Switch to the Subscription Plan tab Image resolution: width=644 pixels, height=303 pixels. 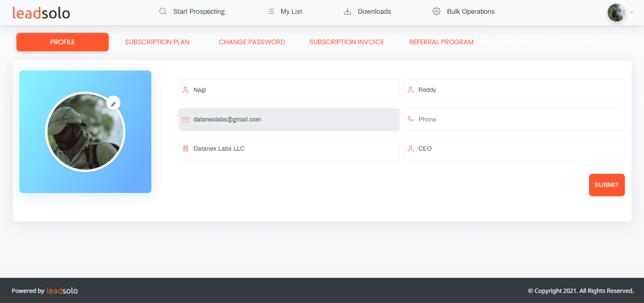pos(157,42)
